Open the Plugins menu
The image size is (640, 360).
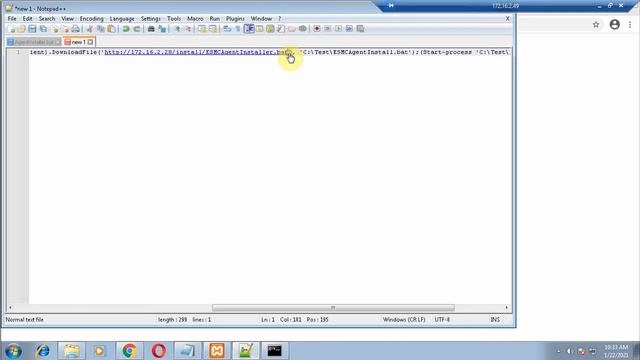(x=235, y=19)
